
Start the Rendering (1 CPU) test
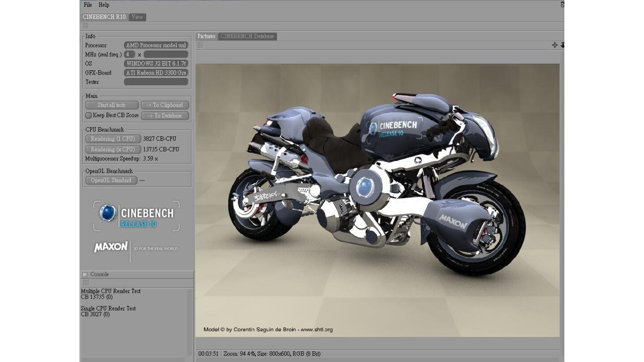[x=113, y=139]
